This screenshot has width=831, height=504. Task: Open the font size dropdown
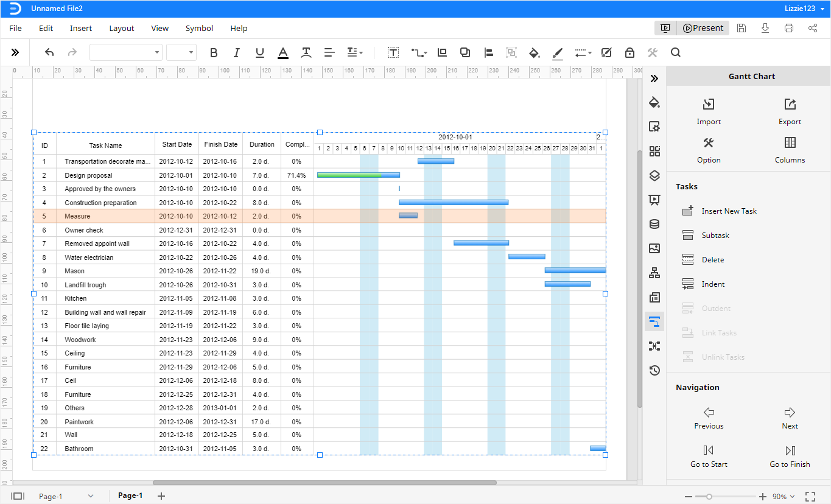click(x=181, y=52)
